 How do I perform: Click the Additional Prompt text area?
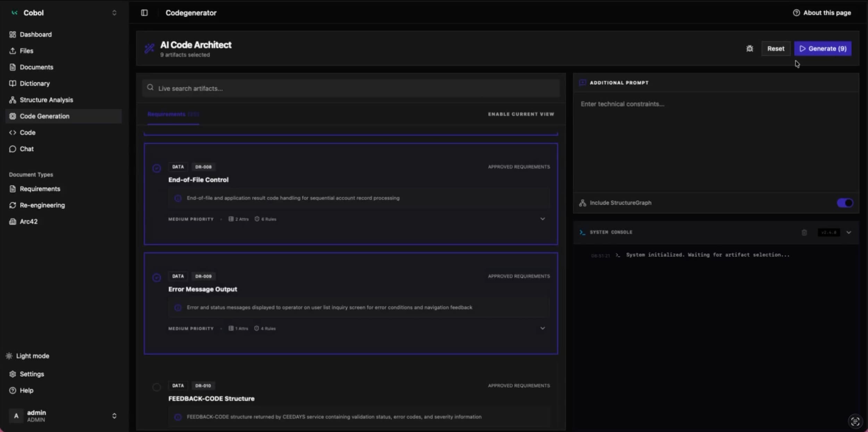coord(716,142)
